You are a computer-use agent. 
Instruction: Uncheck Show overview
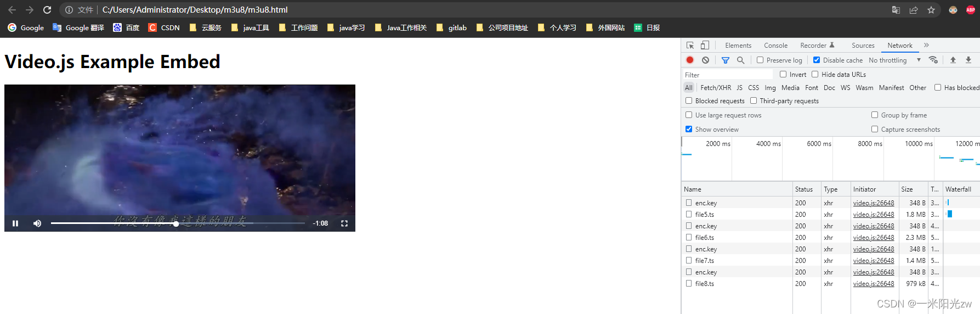(689, 129)
